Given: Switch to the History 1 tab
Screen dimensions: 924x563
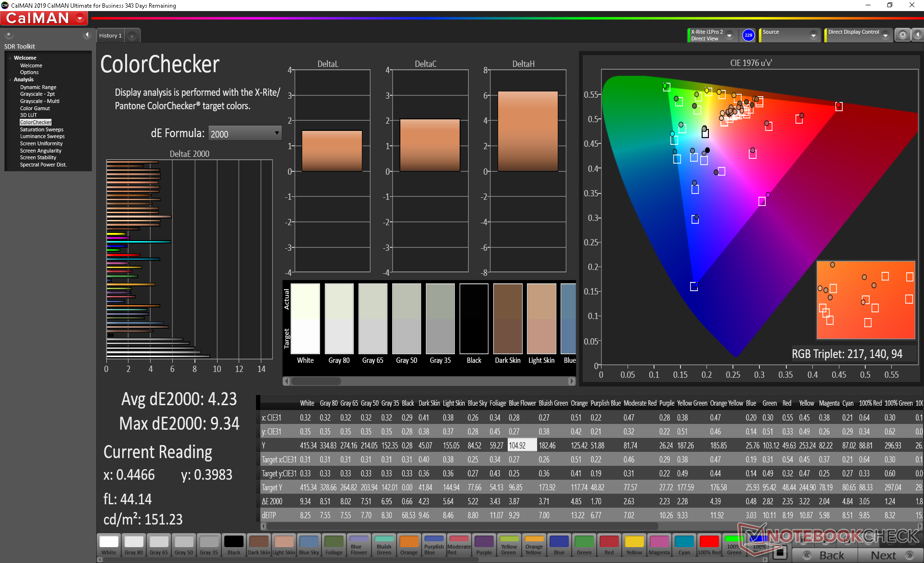Looking at the screenshot, I should (x=110, y=36).
